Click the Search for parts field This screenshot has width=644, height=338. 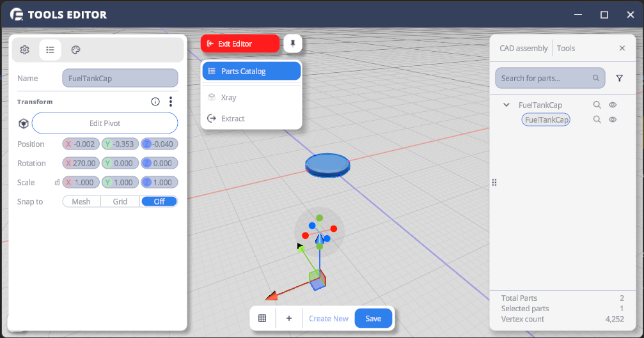(x=545, y=78)
